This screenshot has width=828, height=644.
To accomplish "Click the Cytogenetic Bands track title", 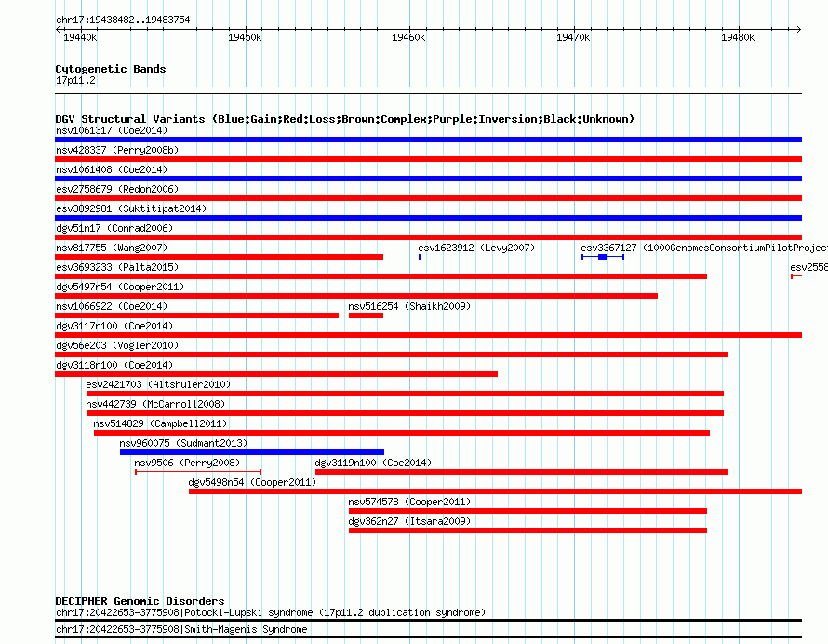I will 111,69.
